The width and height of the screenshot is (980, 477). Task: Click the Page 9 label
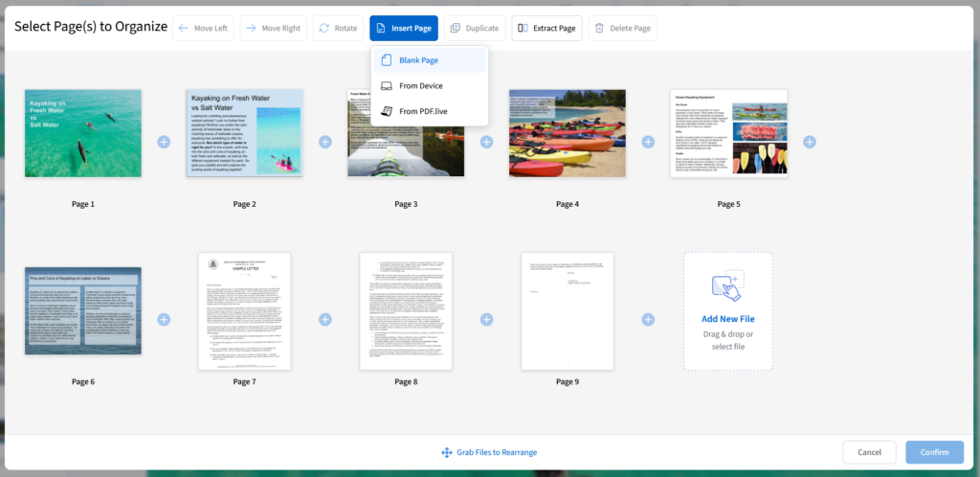point(568,381)
